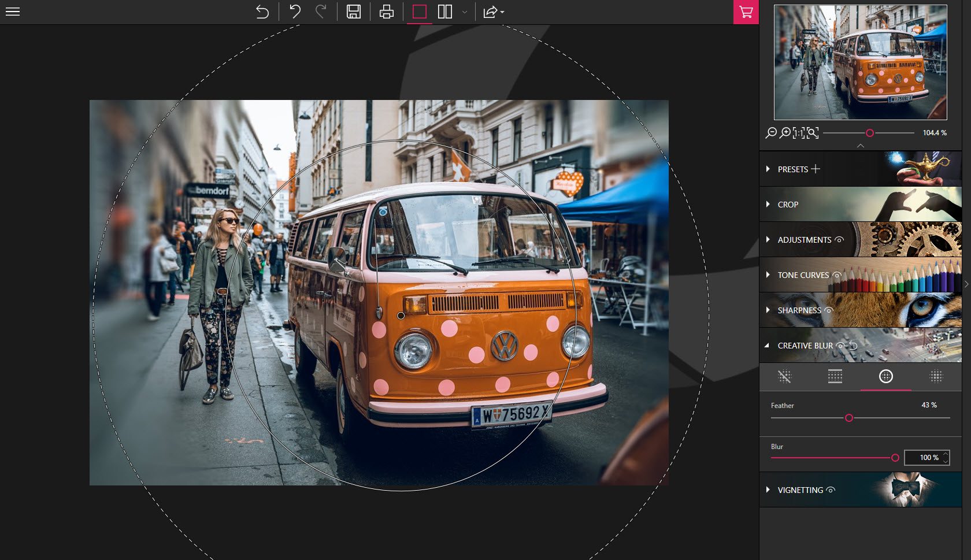Collapse right side panel with edge arrow
Viewport: 971px width, 560px height.
[x=966, y=284]
